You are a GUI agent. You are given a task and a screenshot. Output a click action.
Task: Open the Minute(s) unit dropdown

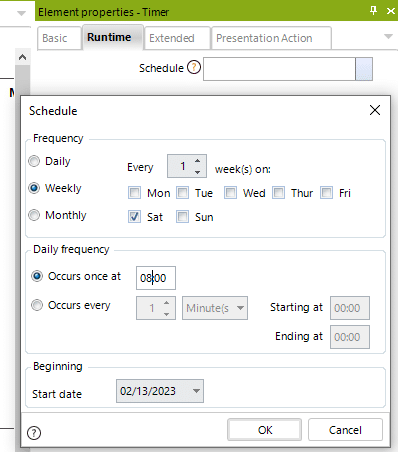pyautogui.click(x=215, y=308)
